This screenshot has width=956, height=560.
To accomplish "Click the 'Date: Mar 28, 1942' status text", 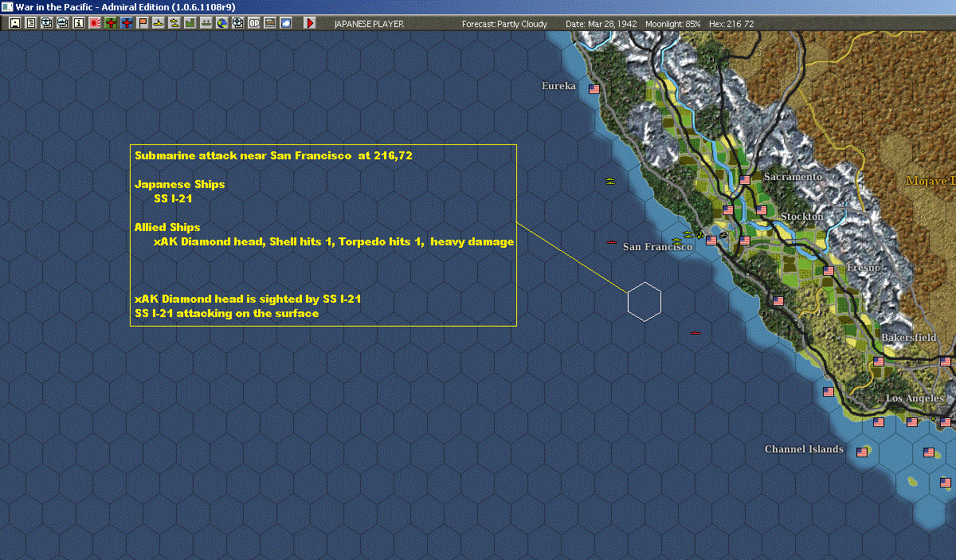I will coord(601,24).
